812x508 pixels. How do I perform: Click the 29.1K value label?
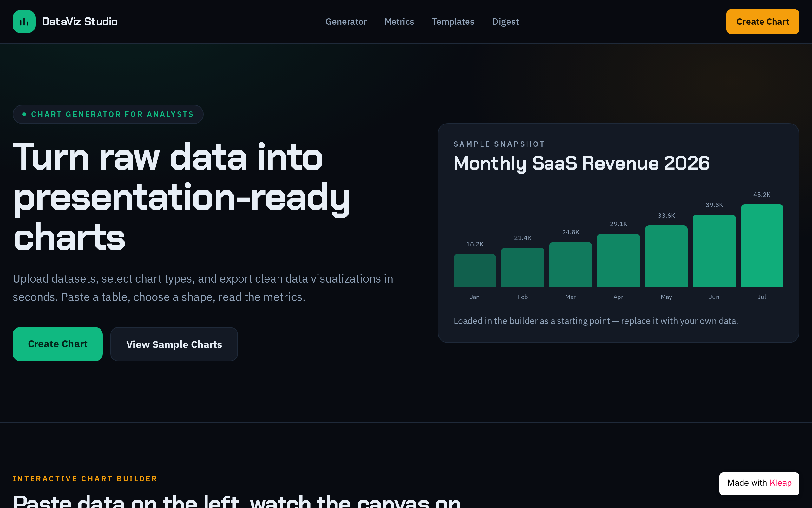click(619, 224)
